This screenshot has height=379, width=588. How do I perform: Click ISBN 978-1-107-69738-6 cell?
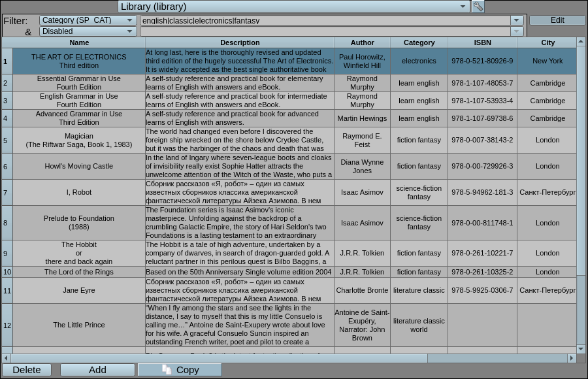coord(482,118)
